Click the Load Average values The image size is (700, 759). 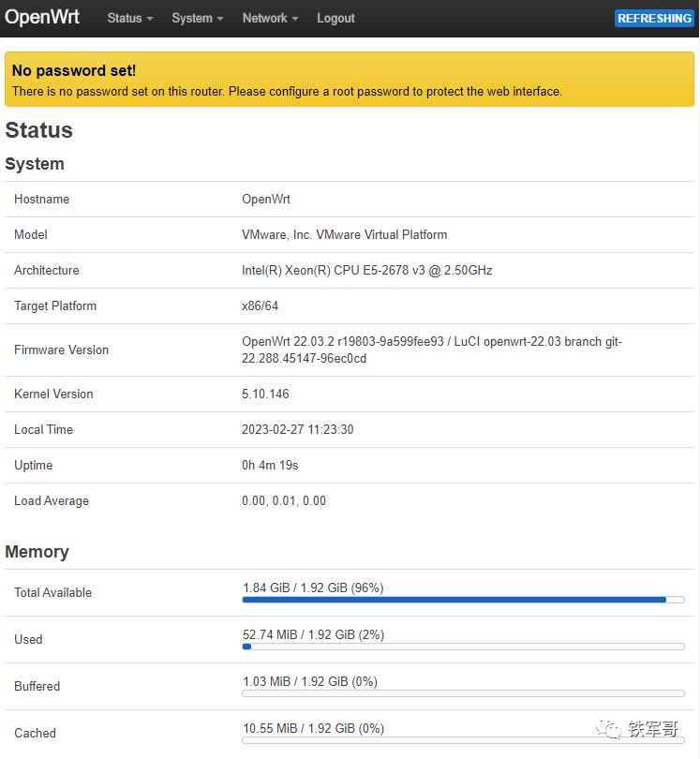coord(283,501)
